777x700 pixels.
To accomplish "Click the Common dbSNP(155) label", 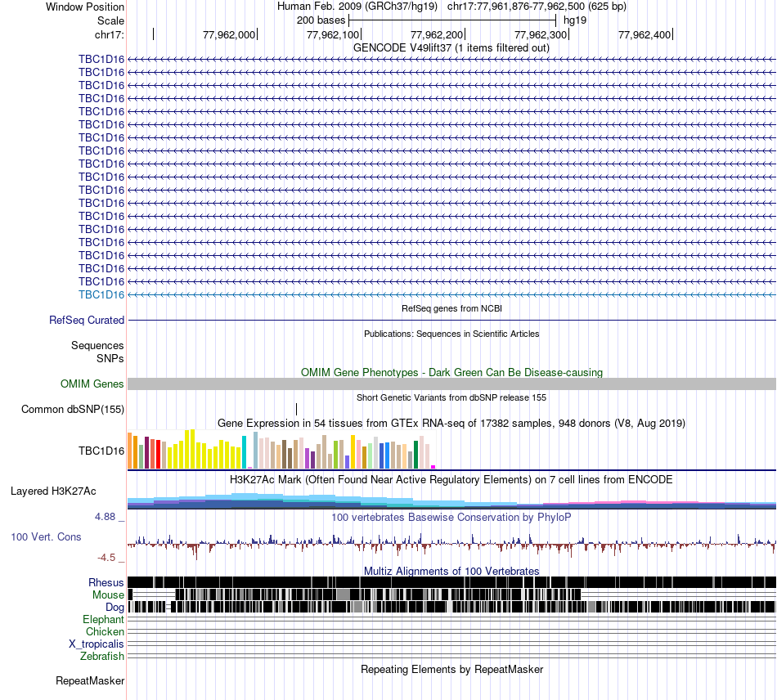I will coord(72,409).
